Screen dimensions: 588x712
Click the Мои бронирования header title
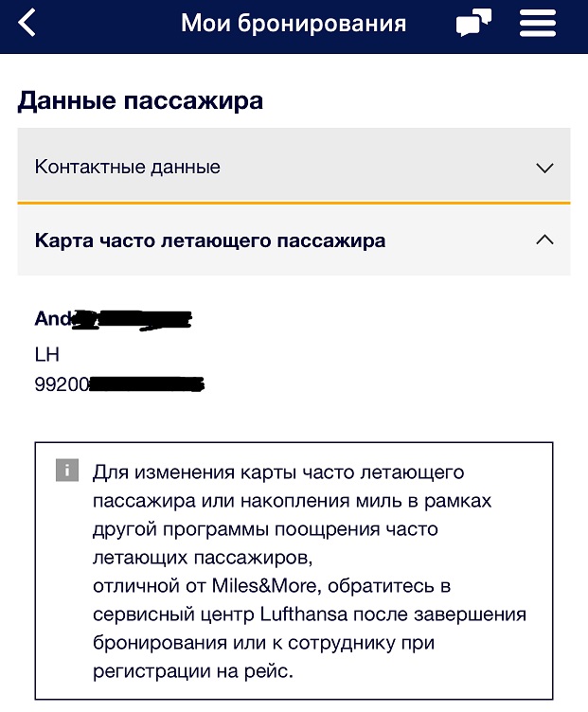pyautogui.click(x=293, y=23)
